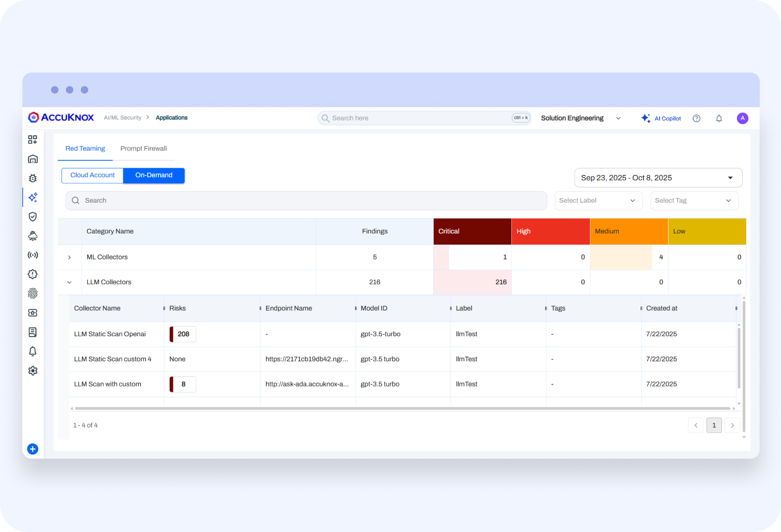Expand the ML Collectors row

click(x=69, y=257)
